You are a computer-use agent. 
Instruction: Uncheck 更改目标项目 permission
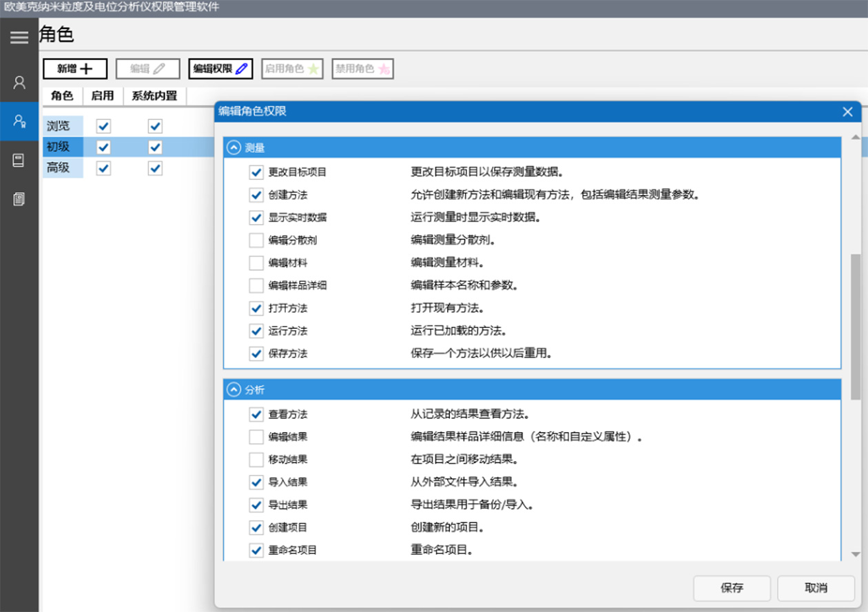point(256,172)
